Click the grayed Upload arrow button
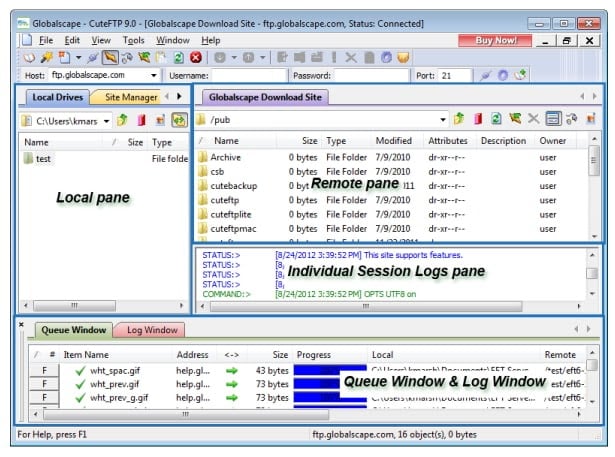The height and width of the screenshot is (457, 615). (x=248, y=58)
